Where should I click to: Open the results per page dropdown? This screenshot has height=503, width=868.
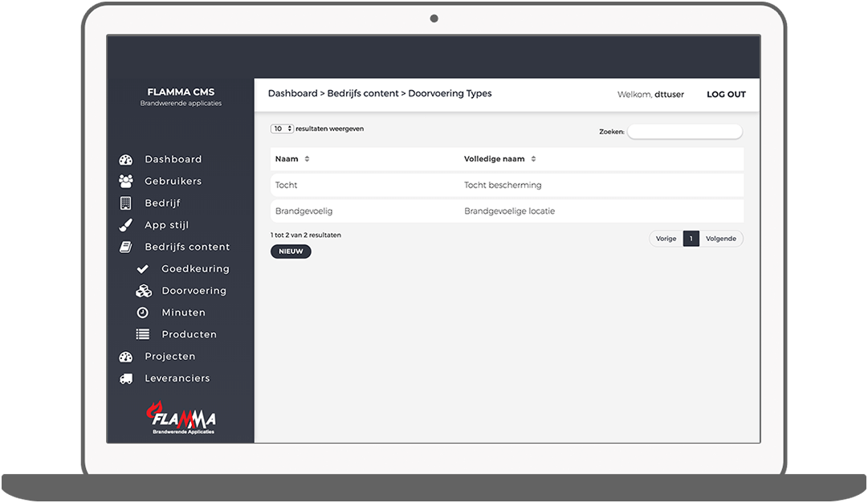coord(282,129)
